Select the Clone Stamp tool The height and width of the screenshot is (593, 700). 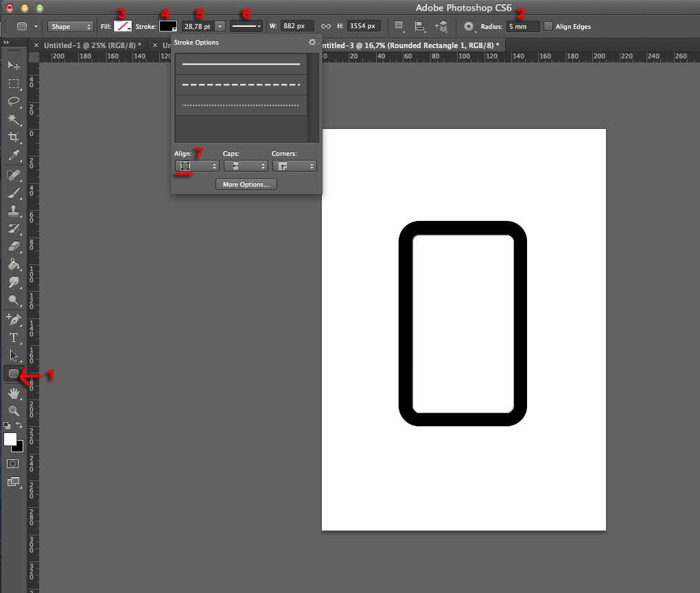tap(14, 210)
